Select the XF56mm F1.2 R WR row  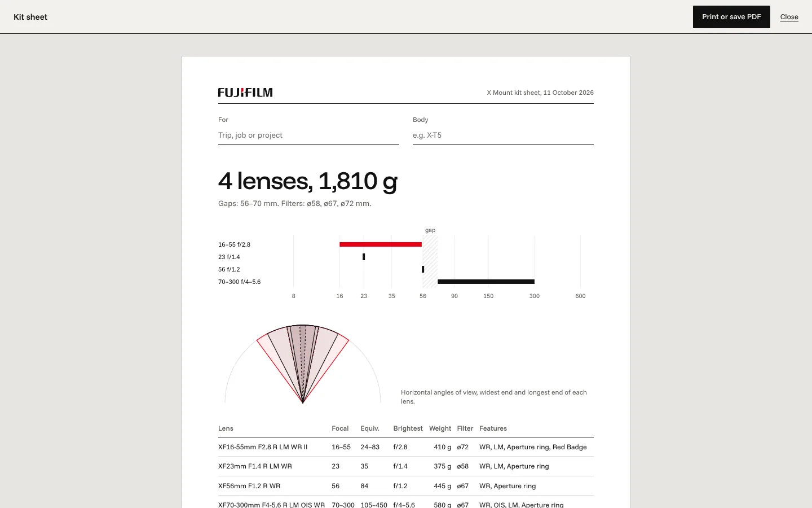pos(406,486)
